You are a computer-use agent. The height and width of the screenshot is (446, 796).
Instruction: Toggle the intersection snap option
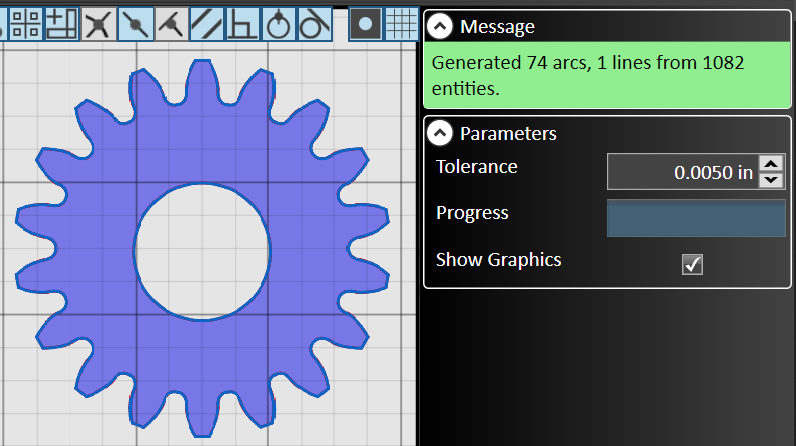98,24
